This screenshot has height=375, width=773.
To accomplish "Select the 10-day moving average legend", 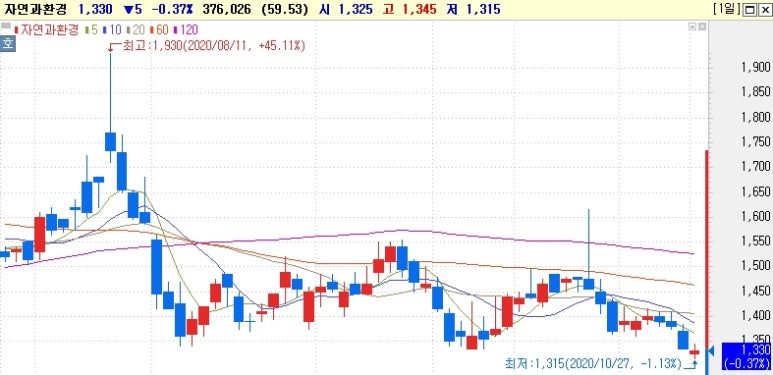I will point(112,29).
